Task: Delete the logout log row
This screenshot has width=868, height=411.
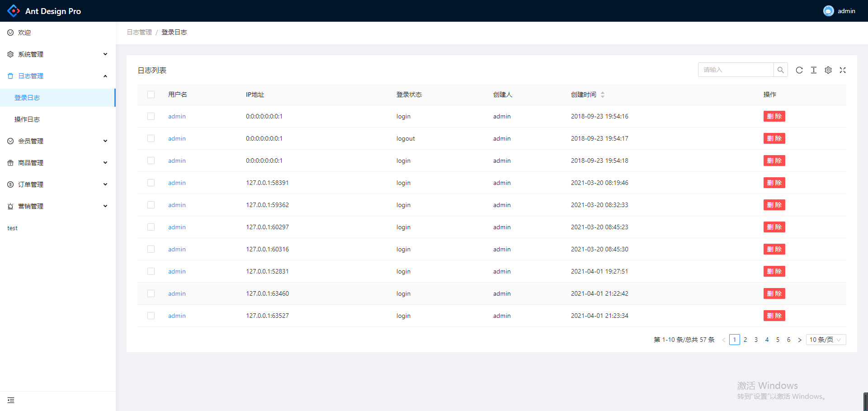Action: 774,138
